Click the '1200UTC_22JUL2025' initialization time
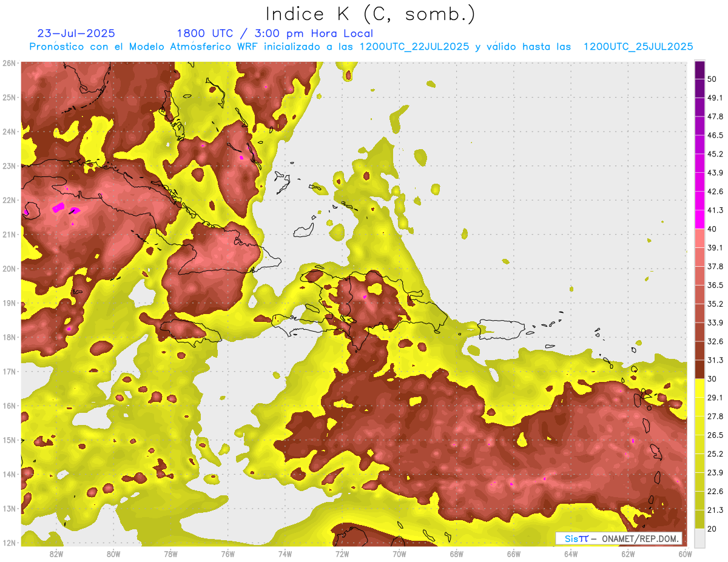728x562 pixels. pos(414,47)
